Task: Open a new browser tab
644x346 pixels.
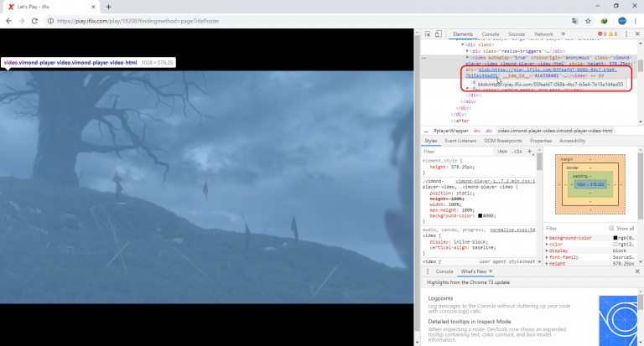Action: click(108, 7)
